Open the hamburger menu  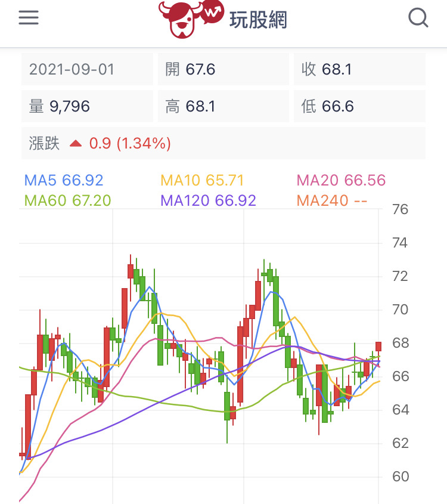[x=29, y=18]
